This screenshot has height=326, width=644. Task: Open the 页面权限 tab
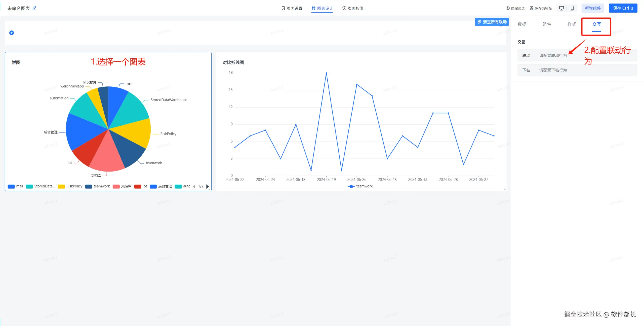(353, 8)
